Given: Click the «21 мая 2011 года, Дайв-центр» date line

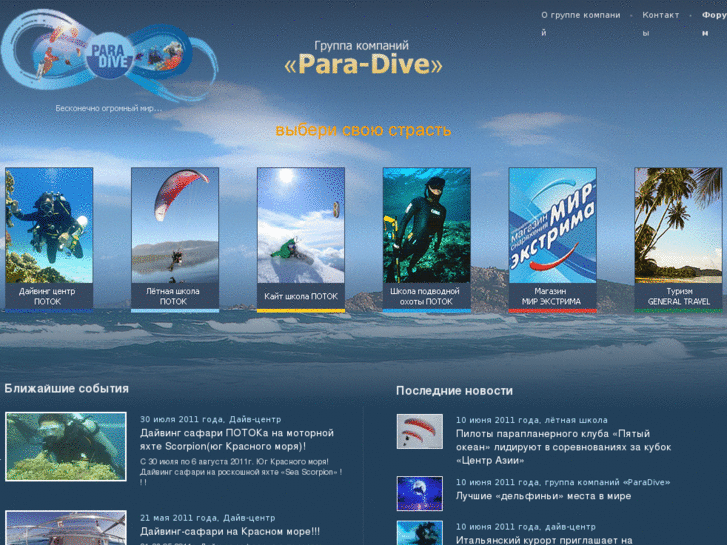Looking at the screenshot, I should (x=208, y=518).
